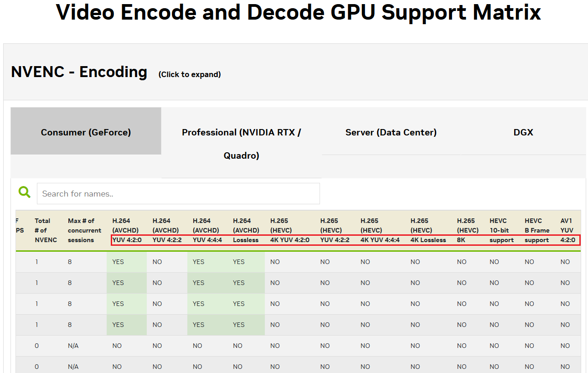588x373 pixels.
Task: Click the HEVC B Frame support column header
Action: point(537,230)
